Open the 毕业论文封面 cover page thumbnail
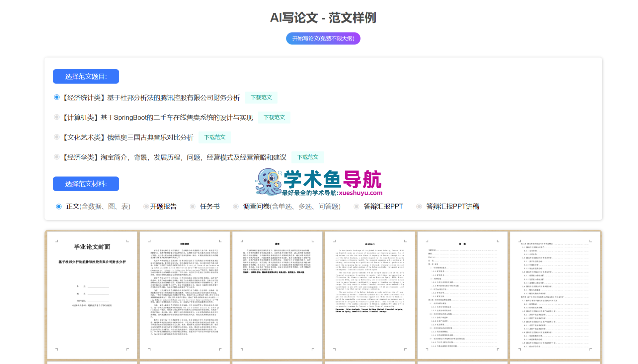 [x=92, y=295]
